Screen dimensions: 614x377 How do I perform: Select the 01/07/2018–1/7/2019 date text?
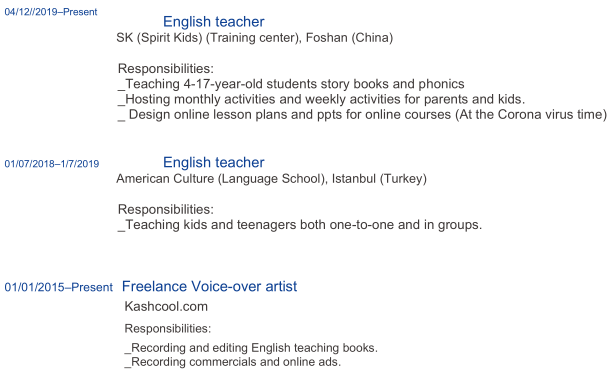(x=52, y=164)
